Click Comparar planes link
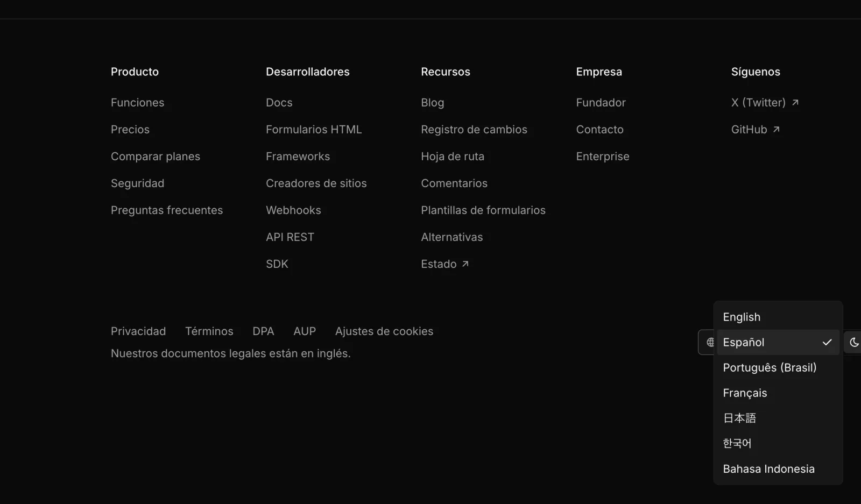 156,156
